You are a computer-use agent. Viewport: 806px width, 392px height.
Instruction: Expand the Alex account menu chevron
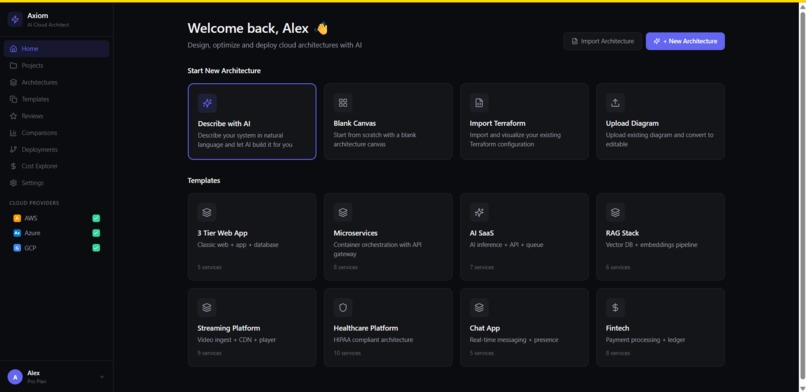[x=102, y=377]
